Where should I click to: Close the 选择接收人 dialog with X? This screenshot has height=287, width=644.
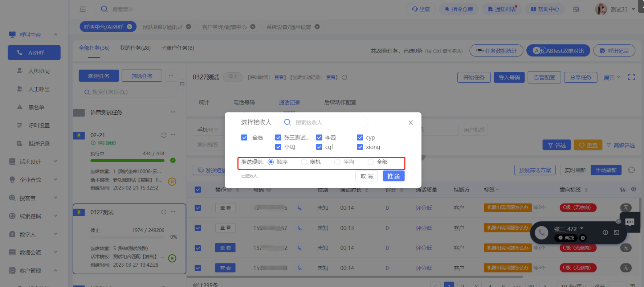pos(411,123)
